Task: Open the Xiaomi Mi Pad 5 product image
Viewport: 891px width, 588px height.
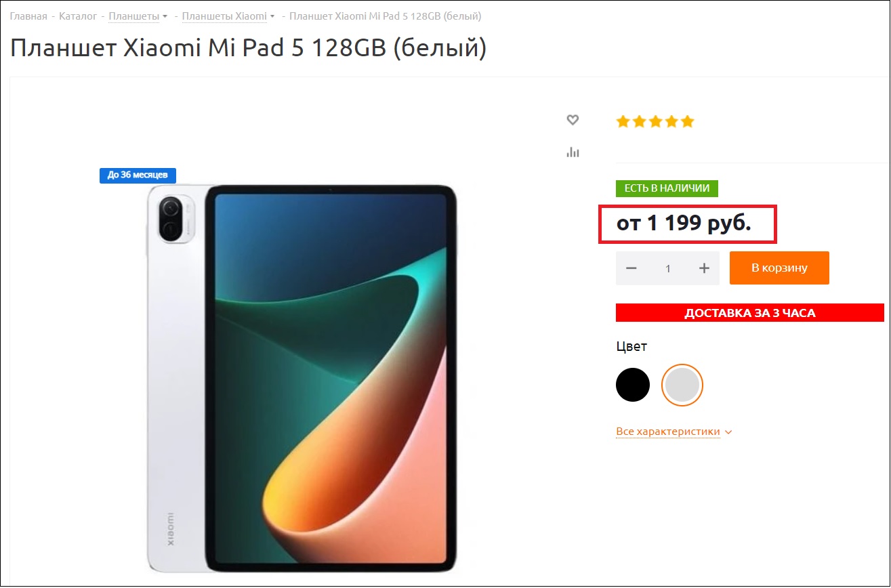Action: [302, 377]
